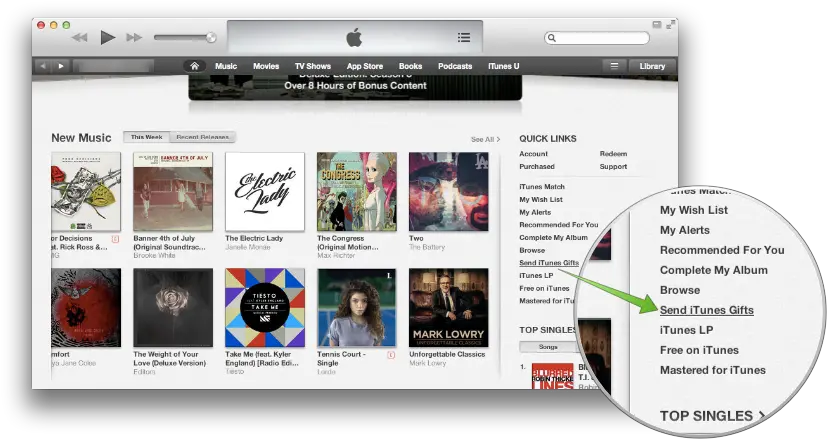Screen dimensions: 827x439
Task: Open the Account quick link
Action: (533, 154)
